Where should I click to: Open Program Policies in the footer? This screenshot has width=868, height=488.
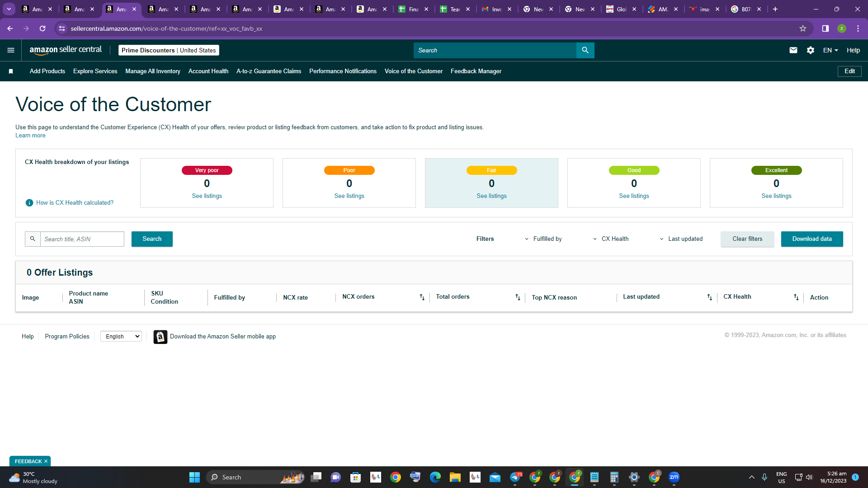67,337
